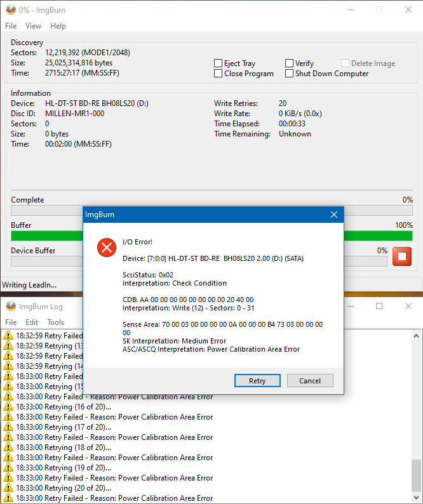423x504 pixels.
Task: Click 'I/O Error!' heading in dialog
Action: (x=137, y=242)
